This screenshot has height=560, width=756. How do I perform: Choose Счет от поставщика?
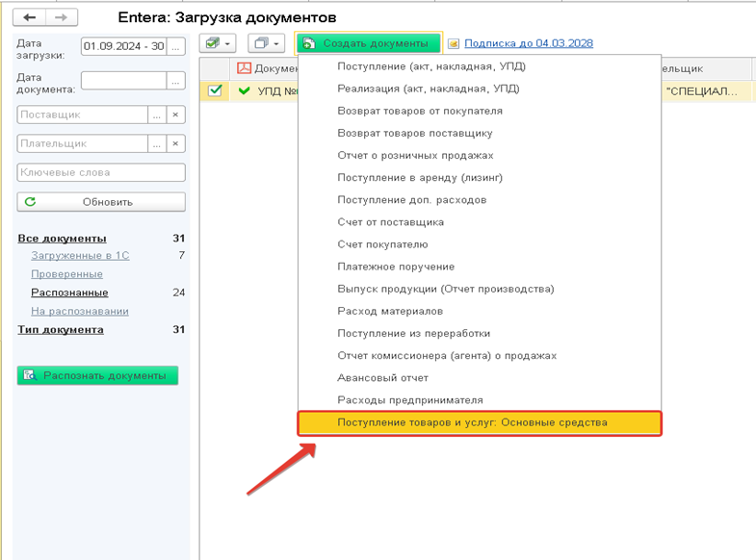point(480,222)
